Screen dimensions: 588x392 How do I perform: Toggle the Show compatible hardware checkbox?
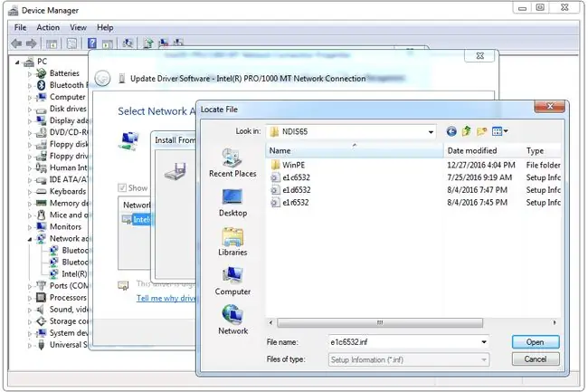[122, 188]
